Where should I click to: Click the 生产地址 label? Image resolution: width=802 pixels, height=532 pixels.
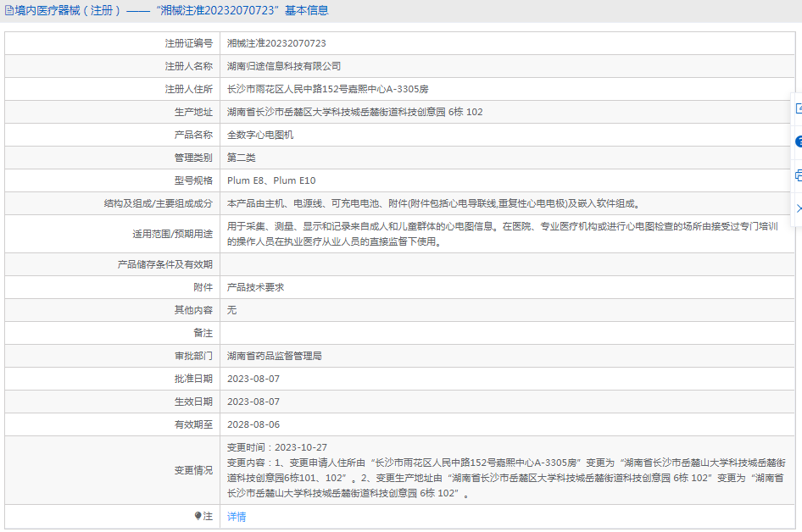click(x=193, y=112)
